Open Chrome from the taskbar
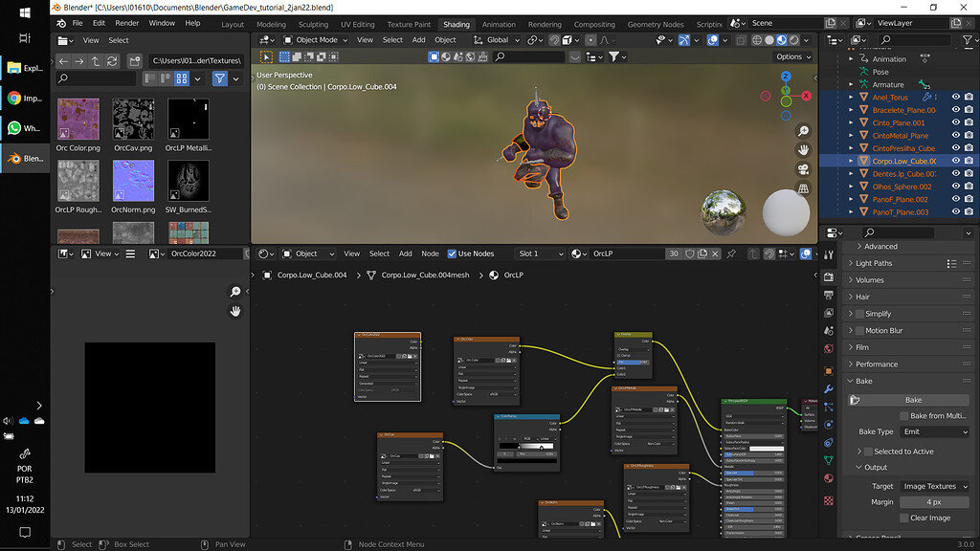 pyautogui.click(x=25, y=99)
